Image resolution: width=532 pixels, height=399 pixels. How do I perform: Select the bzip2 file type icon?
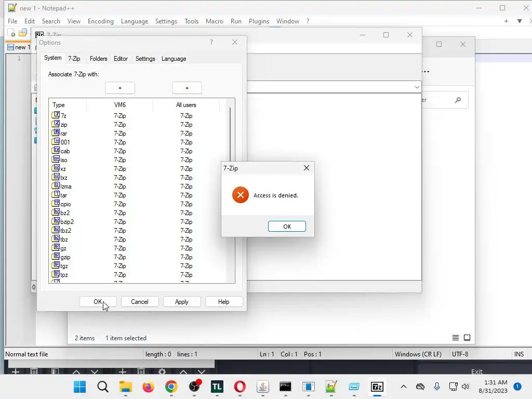pyautogui.click(x=56, y=221)
